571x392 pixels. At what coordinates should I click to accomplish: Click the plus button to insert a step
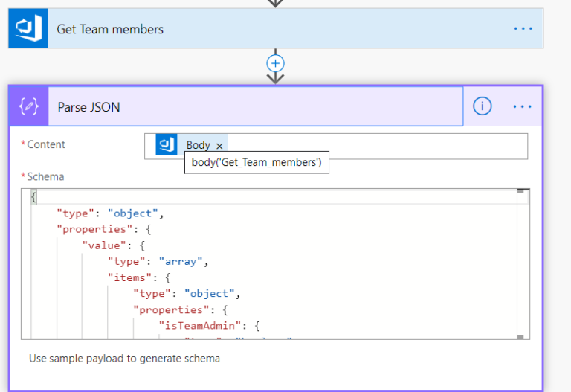coord(276,63)
